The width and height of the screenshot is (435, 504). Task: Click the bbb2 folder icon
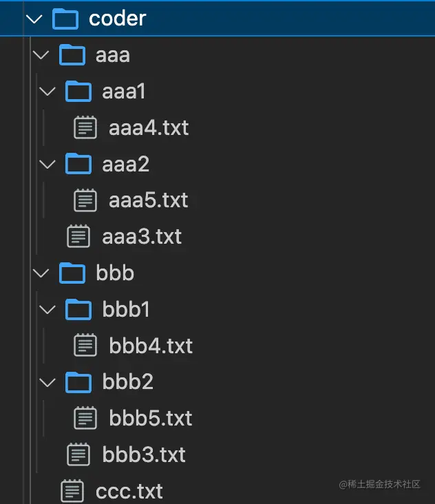(78, 381)
